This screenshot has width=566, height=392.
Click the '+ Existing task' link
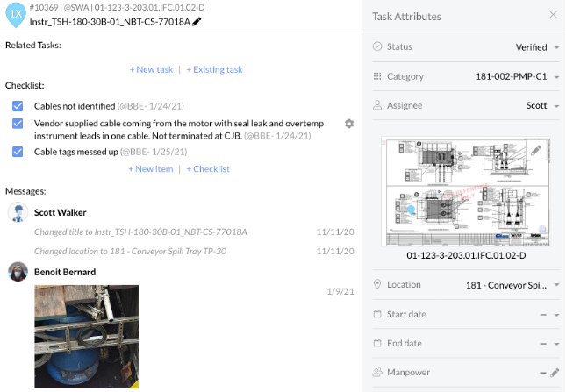pyautogui.click(x=214, y=69)
